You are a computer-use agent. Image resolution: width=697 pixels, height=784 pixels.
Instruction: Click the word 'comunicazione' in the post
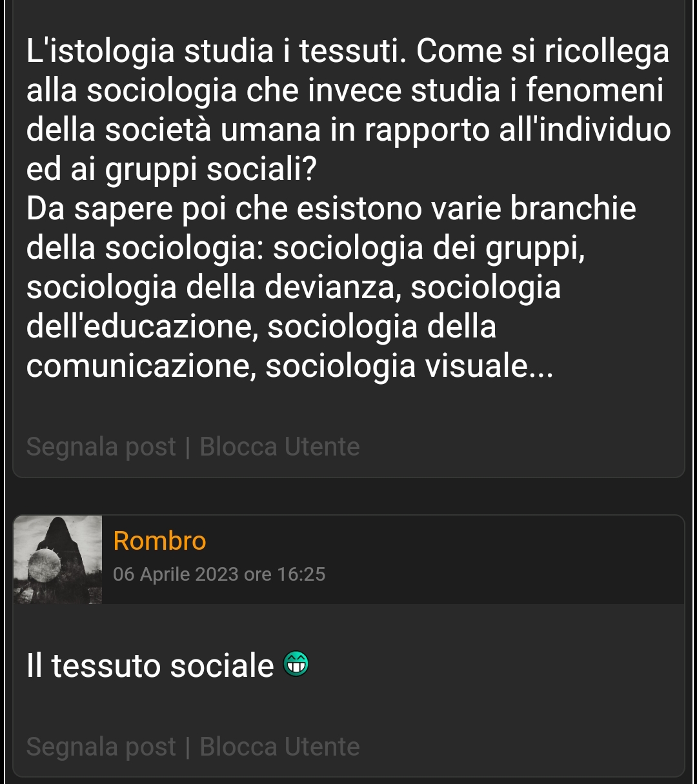coord(141,367)
